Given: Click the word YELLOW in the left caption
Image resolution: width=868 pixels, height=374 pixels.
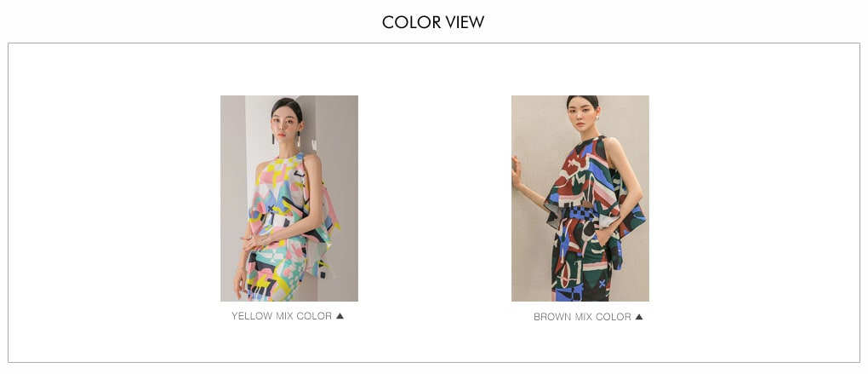Looking at the screenshot, I should tap(252, 316).
